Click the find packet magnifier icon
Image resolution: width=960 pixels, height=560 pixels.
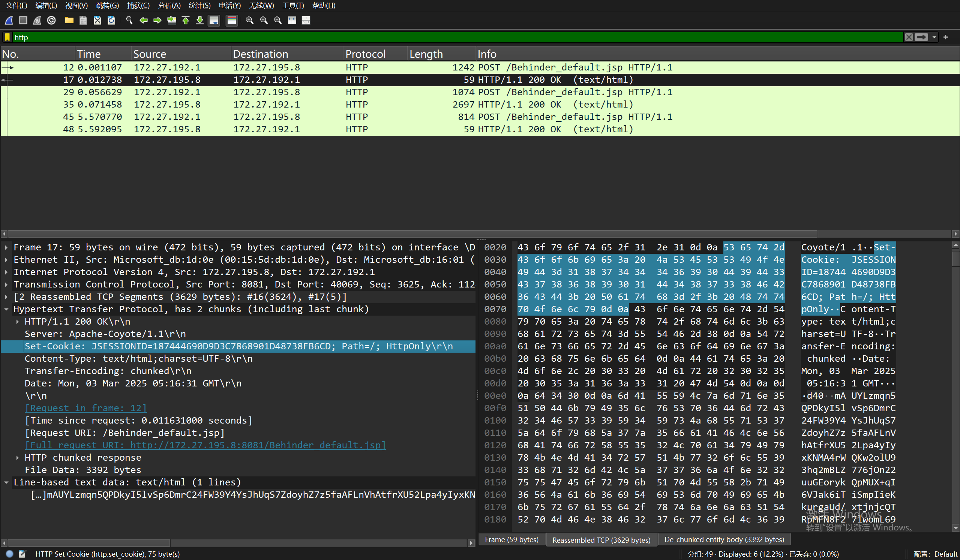129,20
